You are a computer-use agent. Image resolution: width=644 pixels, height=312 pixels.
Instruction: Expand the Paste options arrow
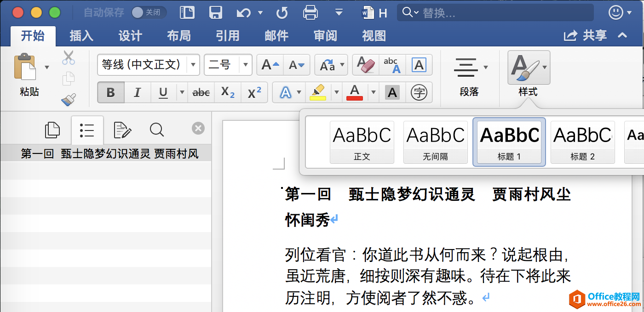tap(46, 68)
